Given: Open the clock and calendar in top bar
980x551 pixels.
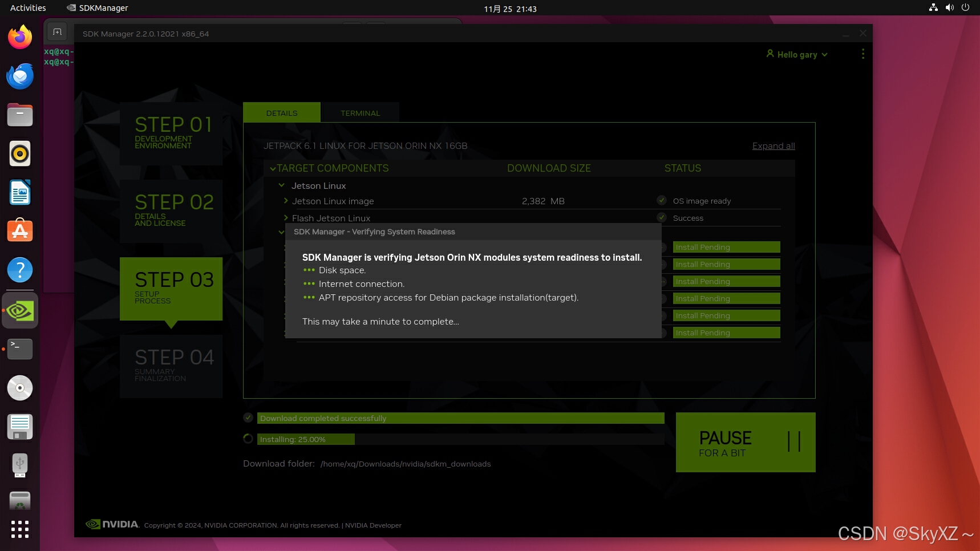Looking at the screenshot, I should coord(510,9).
